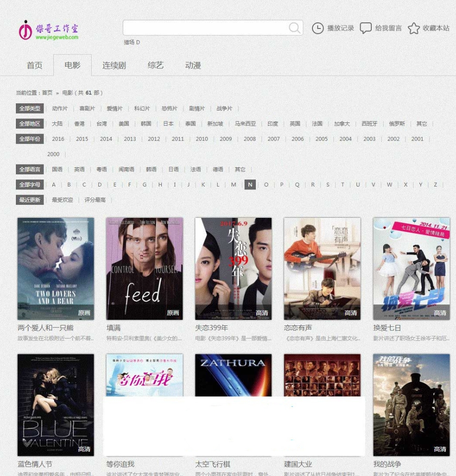Open the 换爱七日 poster
This screenshot has width=456, height=476.
pyautogui.click(x=412, y=268)
